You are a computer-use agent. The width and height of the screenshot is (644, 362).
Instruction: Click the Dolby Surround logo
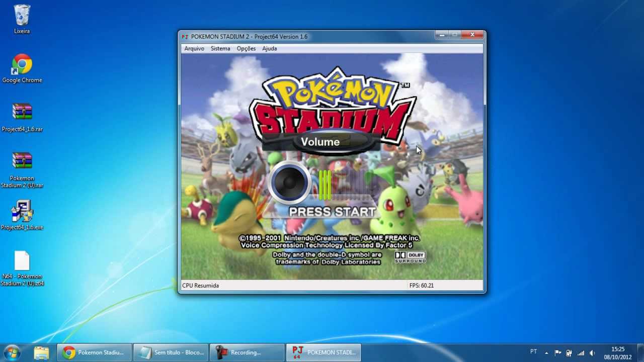click(410, 257)
